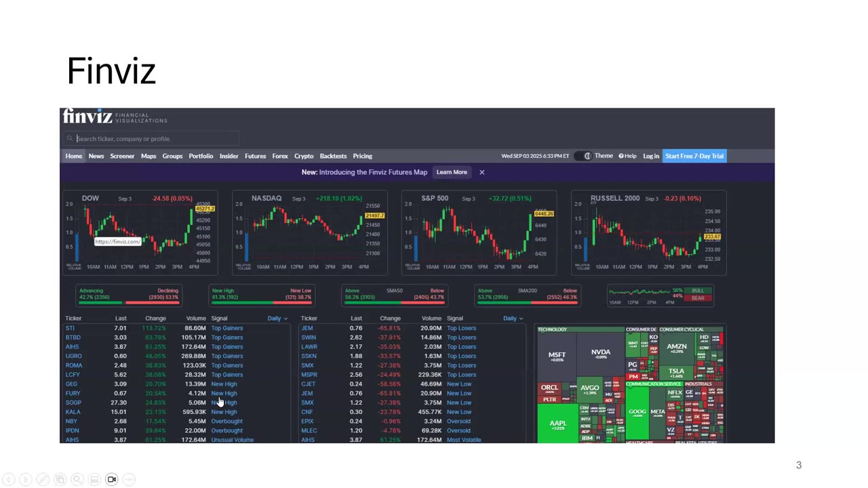The width and height of the screenshot is (868, 488).
Task: Click the Finviz logo
Action: click(87, 117)
